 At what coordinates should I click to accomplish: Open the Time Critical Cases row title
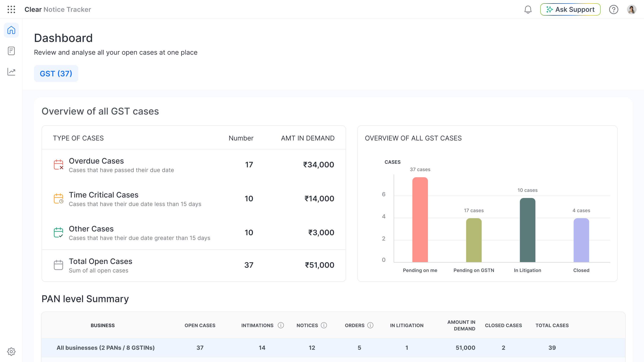103,195
